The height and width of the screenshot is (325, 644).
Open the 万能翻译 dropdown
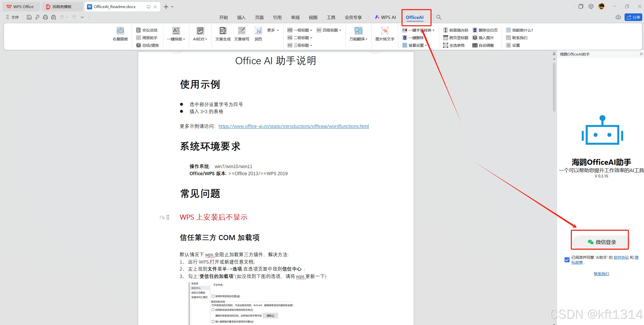click(358, 39)
